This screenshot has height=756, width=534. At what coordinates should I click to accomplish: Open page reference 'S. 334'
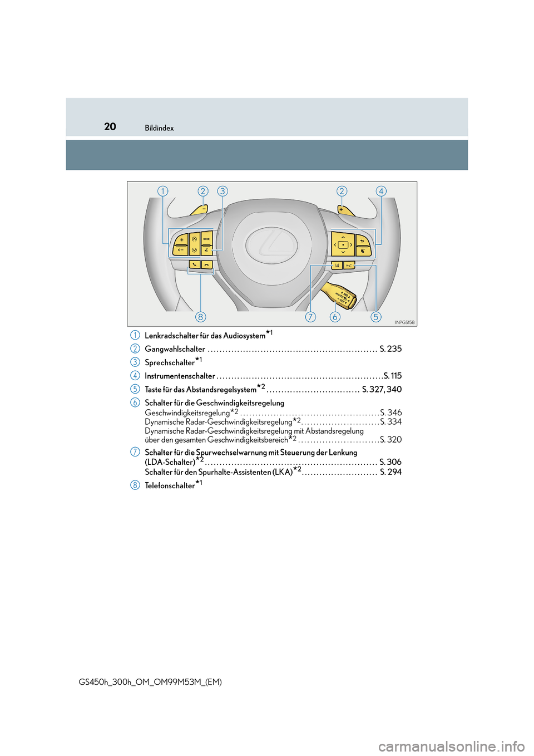391,421
